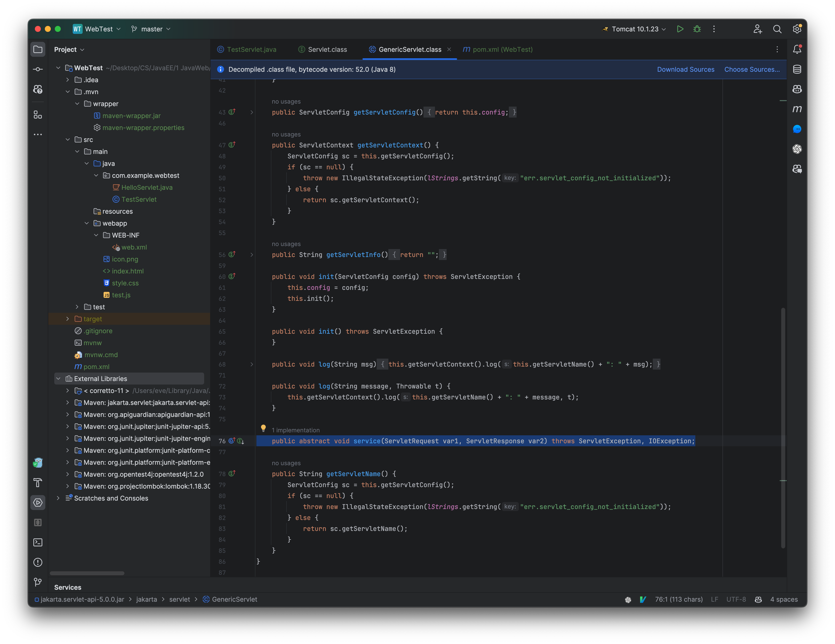Click the Search Everywhere magnifier icon

pos(777,29)
